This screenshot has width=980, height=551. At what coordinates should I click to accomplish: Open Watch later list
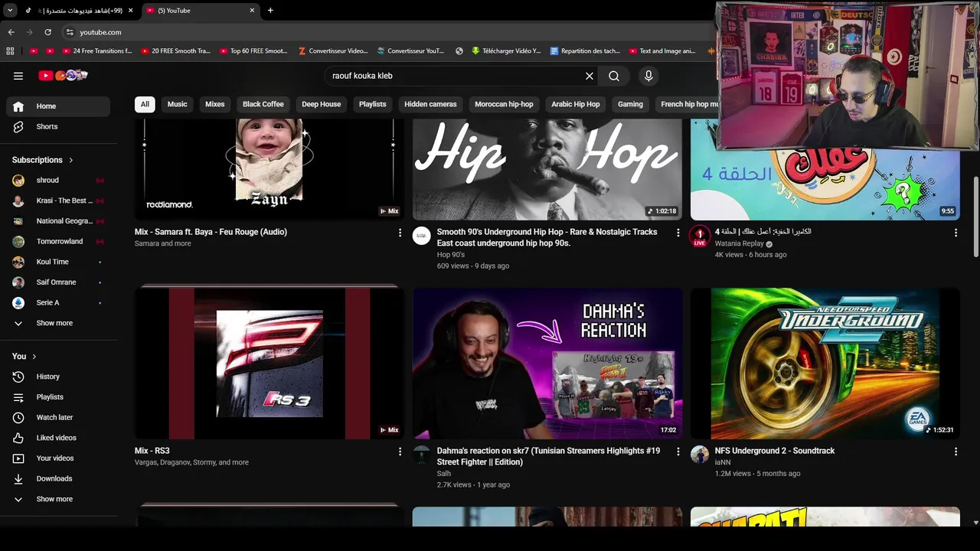[x=58, y=417]
